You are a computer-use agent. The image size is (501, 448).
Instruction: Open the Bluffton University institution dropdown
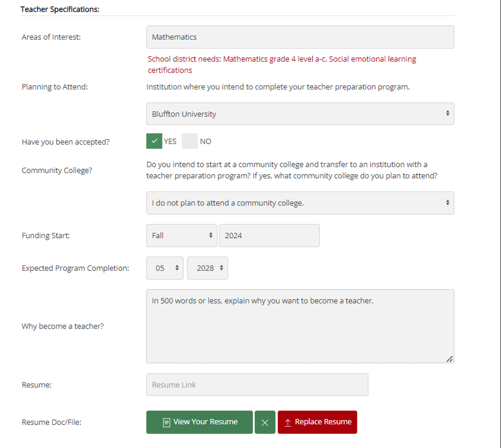300,114
